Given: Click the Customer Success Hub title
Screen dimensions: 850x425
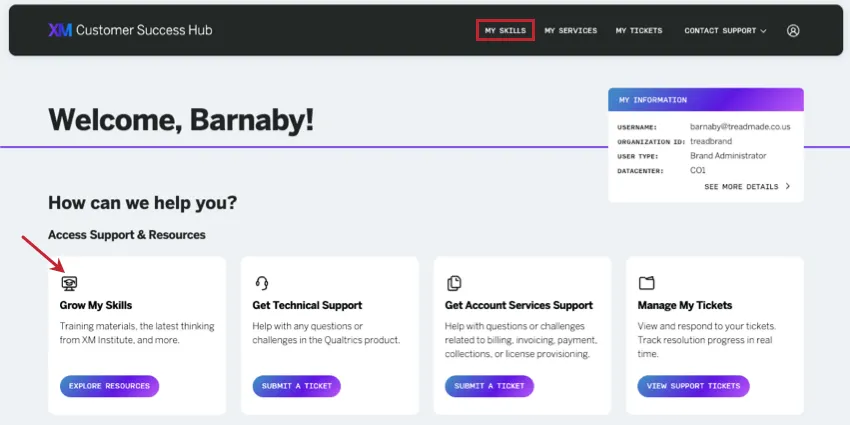Looking at the screenshot, I should [x=144, y=30].
